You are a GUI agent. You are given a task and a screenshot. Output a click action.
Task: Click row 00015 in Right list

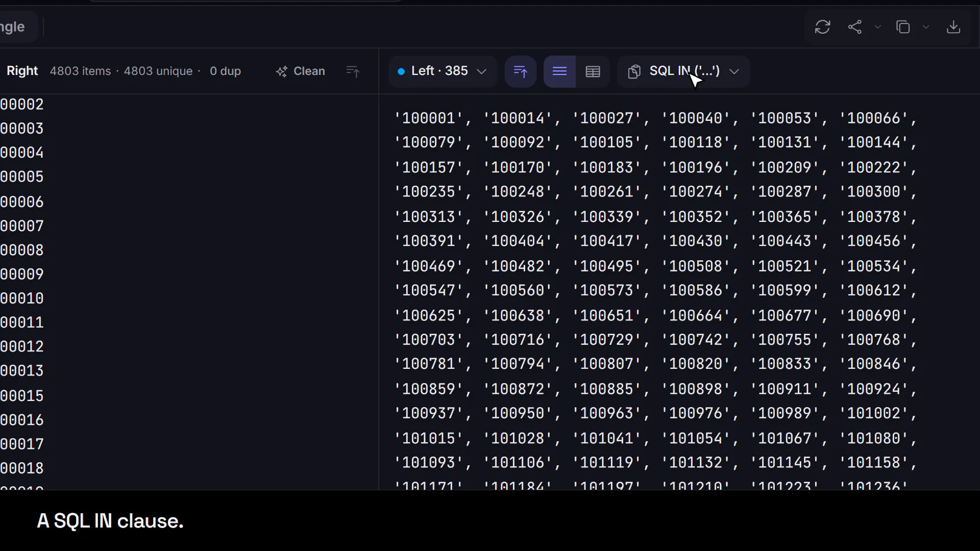point(22,396)
